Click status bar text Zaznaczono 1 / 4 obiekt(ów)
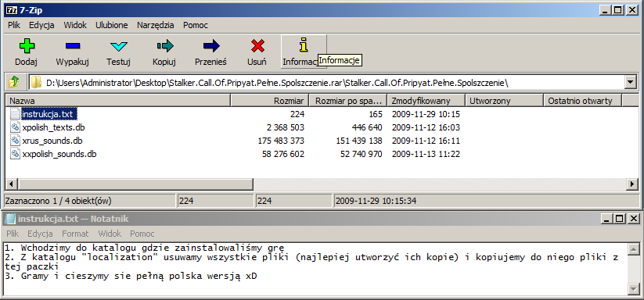The image size is (644, 300). pyautogui.click(x=58, y=202)
